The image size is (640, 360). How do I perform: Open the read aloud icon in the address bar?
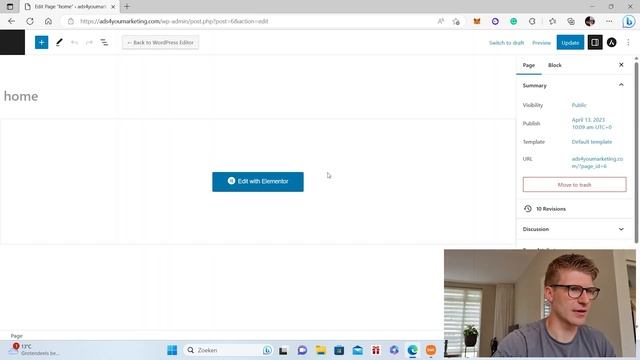pos(441,21)
